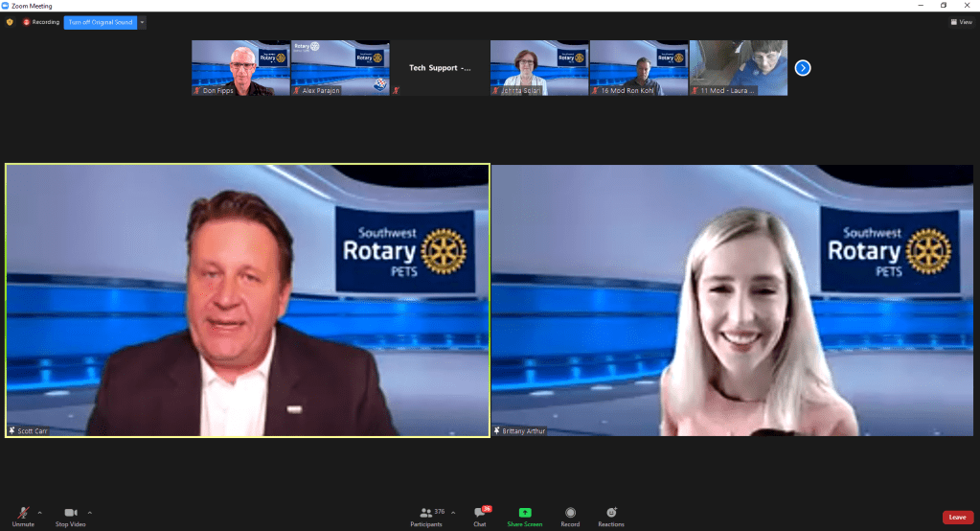This screenshot has height=531, width=980.
Task: Click the red Leave button
Action: click(x=957, y=518)
